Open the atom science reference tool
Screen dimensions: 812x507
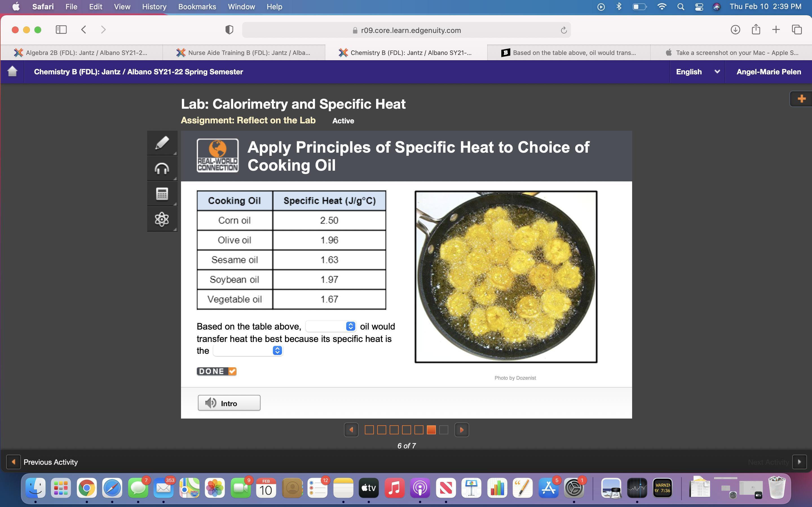coord(162,219)
